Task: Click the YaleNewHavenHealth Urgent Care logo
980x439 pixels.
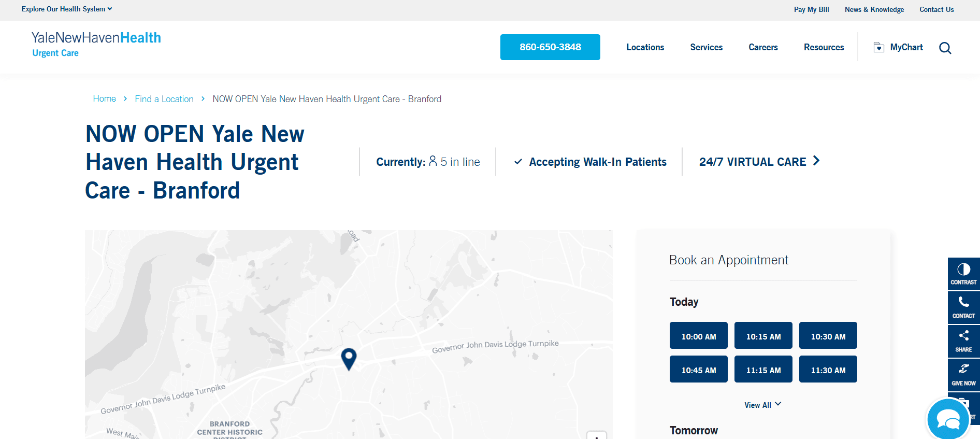Action: click(96, 45)
